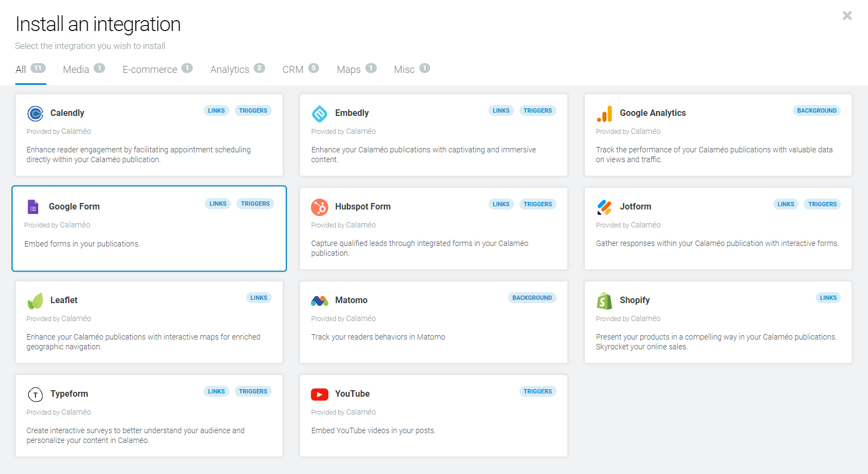The height and width of the screenshot is (474, 868).
Task: Click 'Embed forms in your publications.' text
Action: point(82,244)
